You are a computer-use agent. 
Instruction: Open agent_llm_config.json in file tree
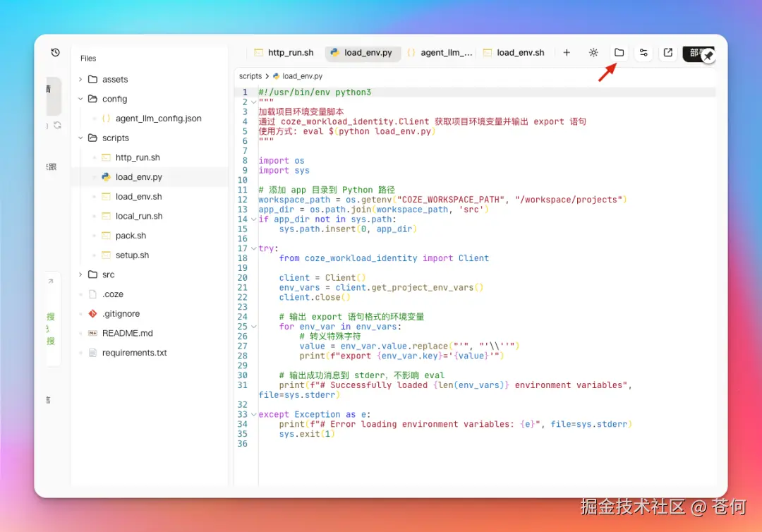(159, 118)
